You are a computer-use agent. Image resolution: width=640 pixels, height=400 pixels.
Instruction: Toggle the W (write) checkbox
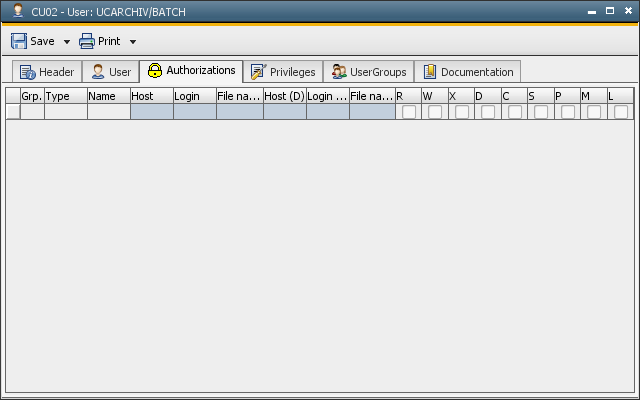click(435, 112)
